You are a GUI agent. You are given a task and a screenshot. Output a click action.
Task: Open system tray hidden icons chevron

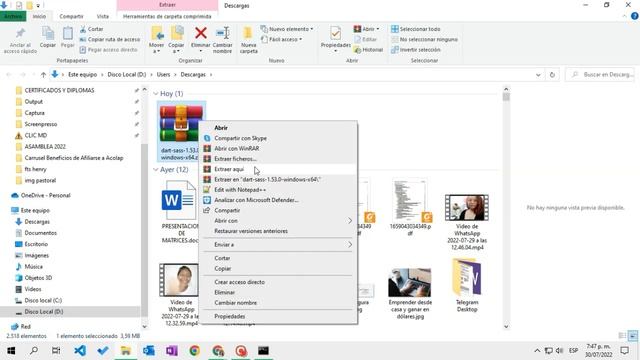537,351
